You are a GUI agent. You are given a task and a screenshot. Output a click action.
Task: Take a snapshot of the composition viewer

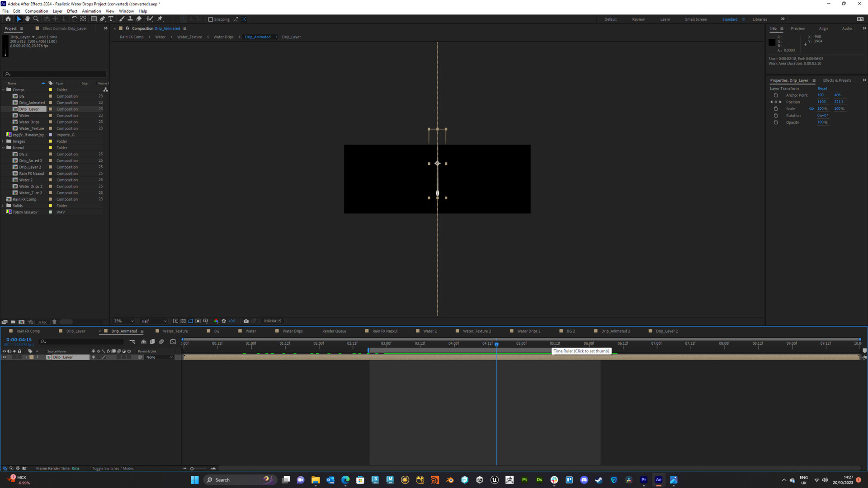(x=246, y=321)
